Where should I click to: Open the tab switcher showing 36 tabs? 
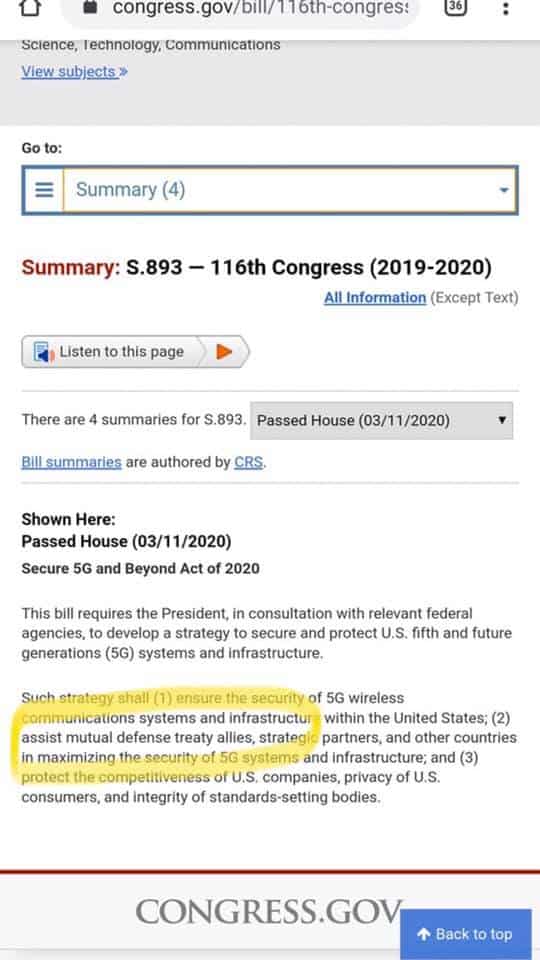point(456,7)
